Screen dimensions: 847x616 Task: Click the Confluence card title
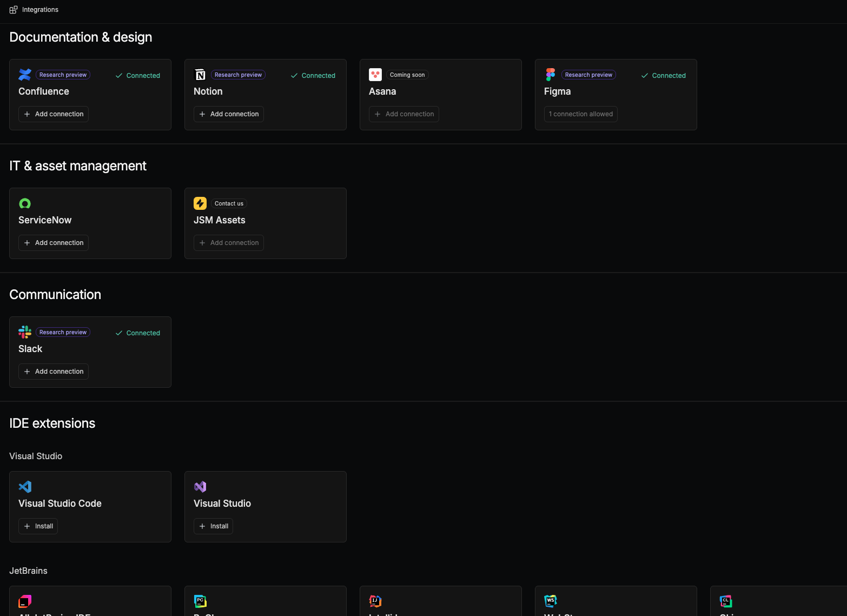click(x=44, y=91)
